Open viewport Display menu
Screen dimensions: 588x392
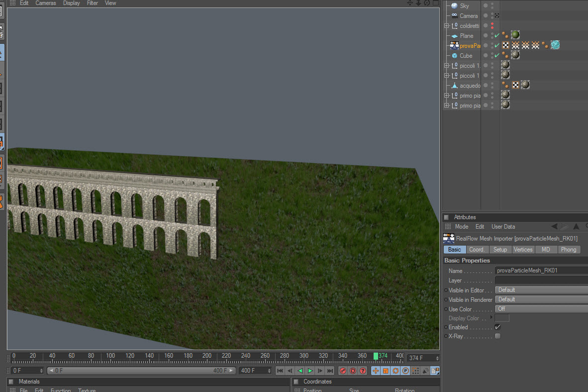point(71,3)
